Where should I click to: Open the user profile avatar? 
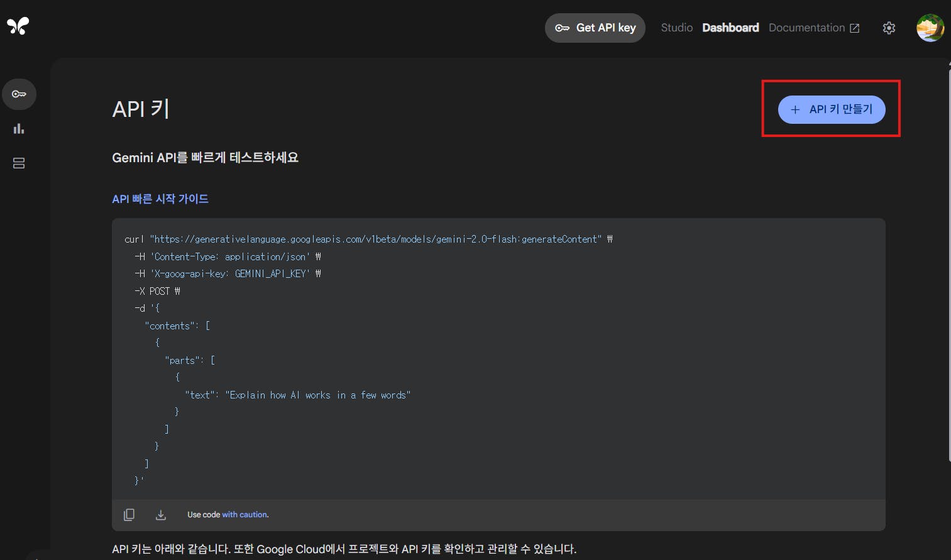(930, 28)
